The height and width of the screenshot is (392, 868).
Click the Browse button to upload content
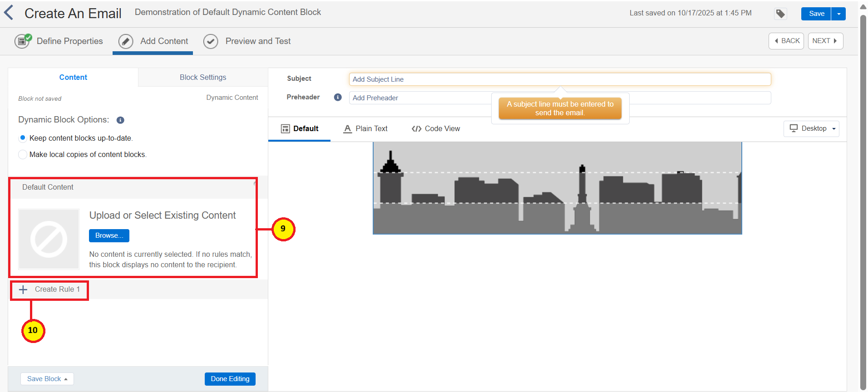tap(109, 235)
